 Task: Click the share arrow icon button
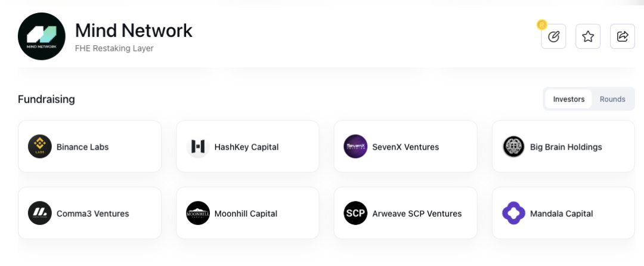pyautogui.click(x=622, y=36)
